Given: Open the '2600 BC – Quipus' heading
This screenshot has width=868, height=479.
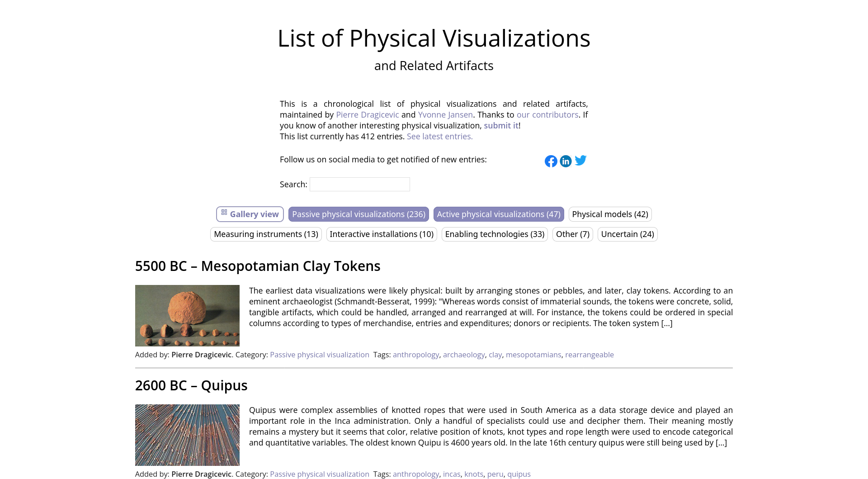Looking at the screenshot, I should point(191,385).
